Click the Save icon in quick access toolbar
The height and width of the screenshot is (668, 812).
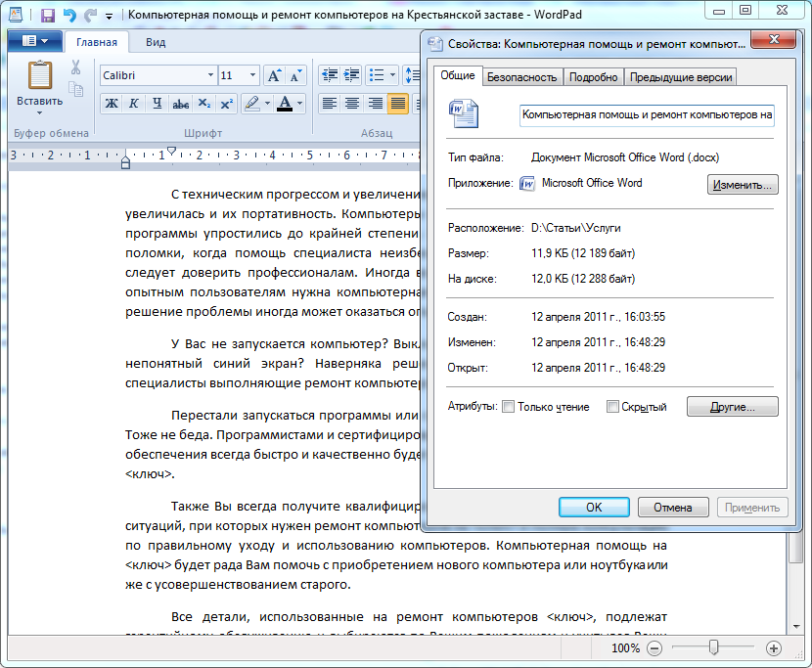pyautogui.click(x=48, y=16)
